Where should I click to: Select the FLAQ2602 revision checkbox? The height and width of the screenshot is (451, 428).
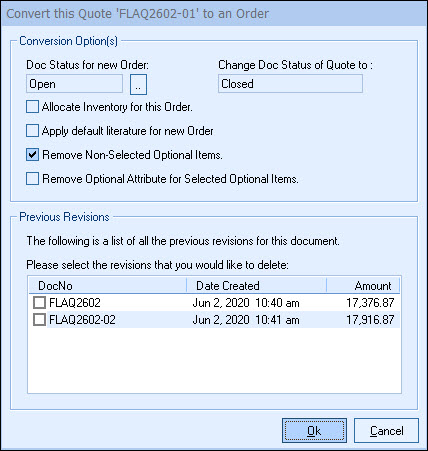pyautogui.click(x=39, y=303)
